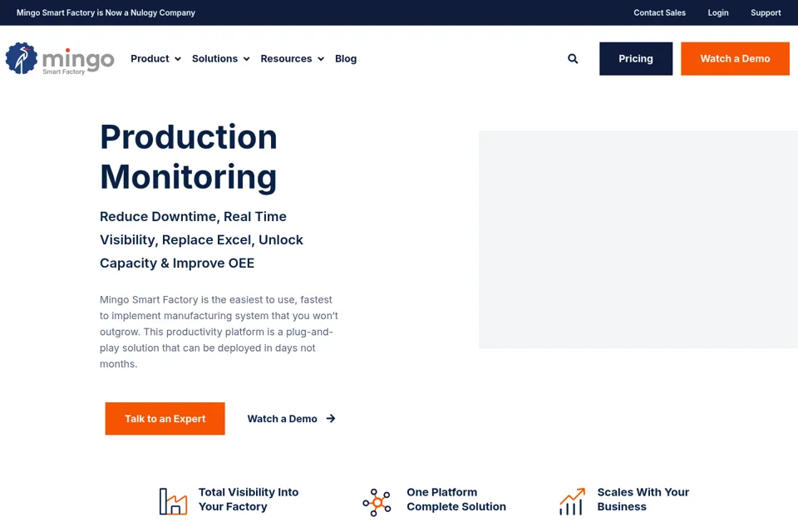798x532 pixels.
Task: Open the Product navigation menu
Action: [155, 58]
